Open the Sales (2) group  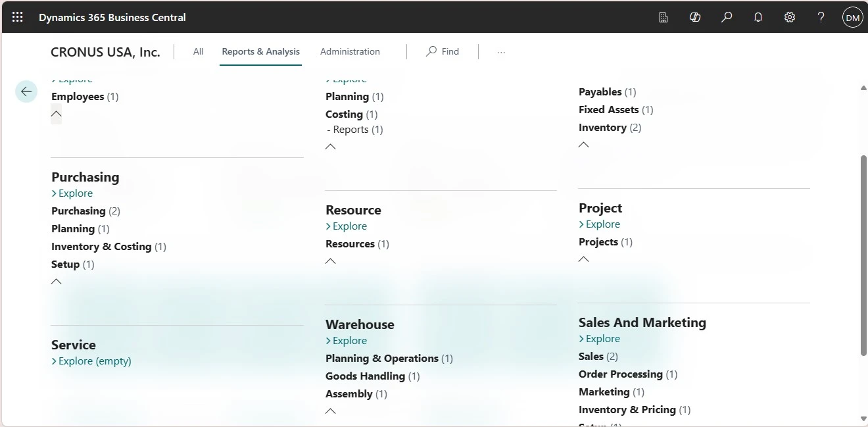click(598, 357)
